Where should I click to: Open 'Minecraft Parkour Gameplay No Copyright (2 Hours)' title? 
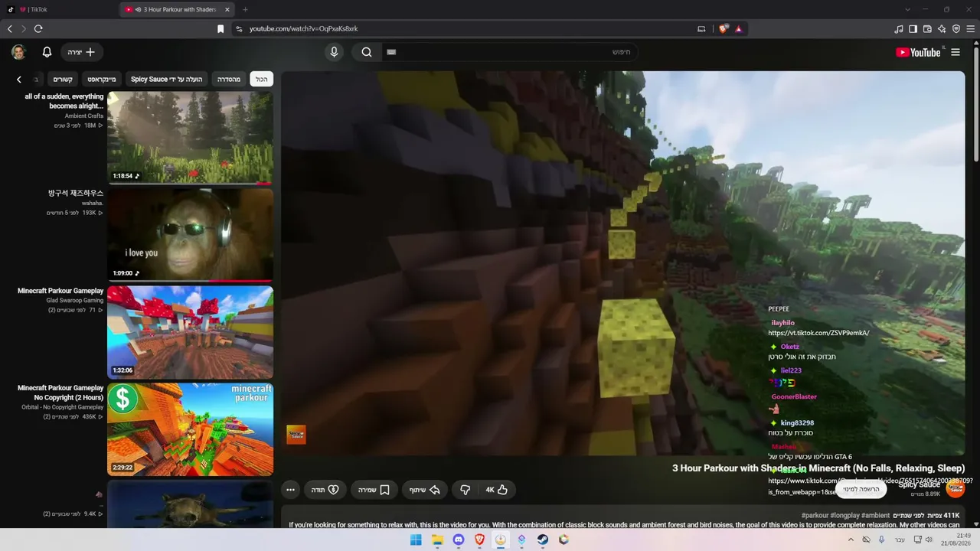pyautogui.click(x=60, y=393)
